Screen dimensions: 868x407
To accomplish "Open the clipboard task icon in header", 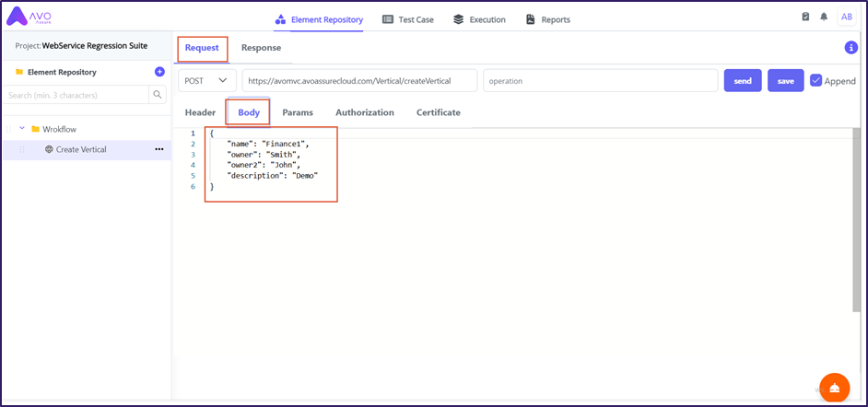I will [x=805, y=17].
